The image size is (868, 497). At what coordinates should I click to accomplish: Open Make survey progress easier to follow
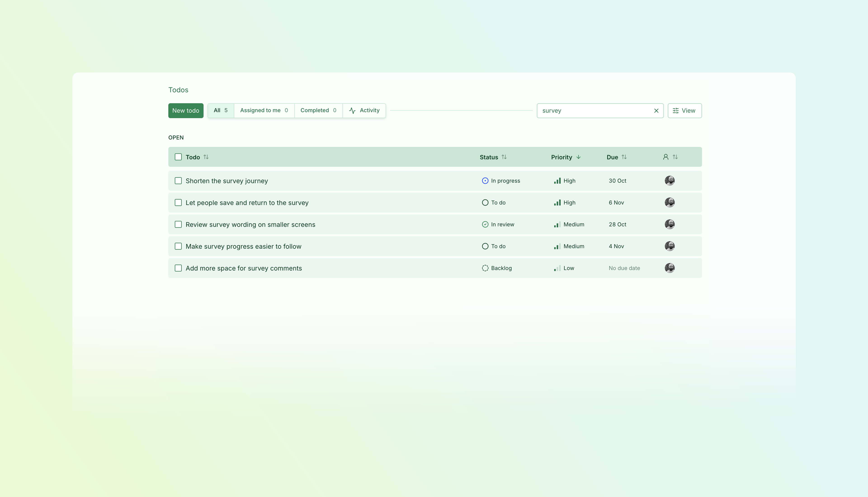click(243, 246)
